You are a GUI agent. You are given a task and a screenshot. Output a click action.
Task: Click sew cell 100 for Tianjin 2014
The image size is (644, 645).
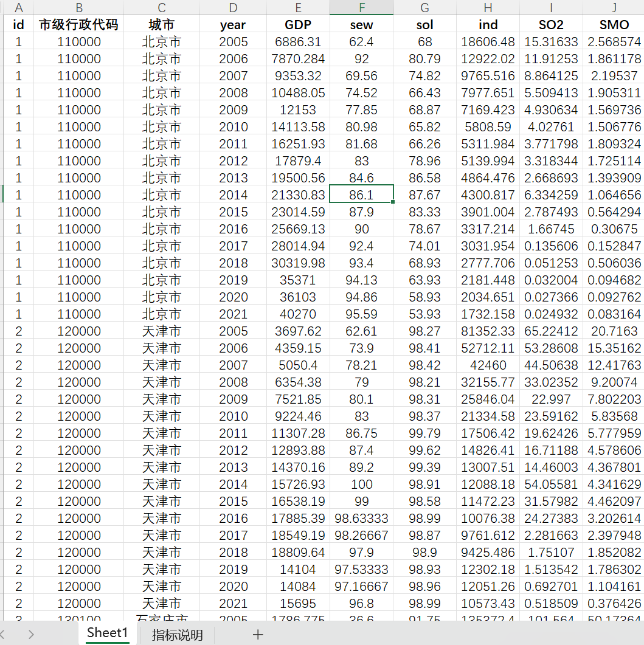point(362,484)
